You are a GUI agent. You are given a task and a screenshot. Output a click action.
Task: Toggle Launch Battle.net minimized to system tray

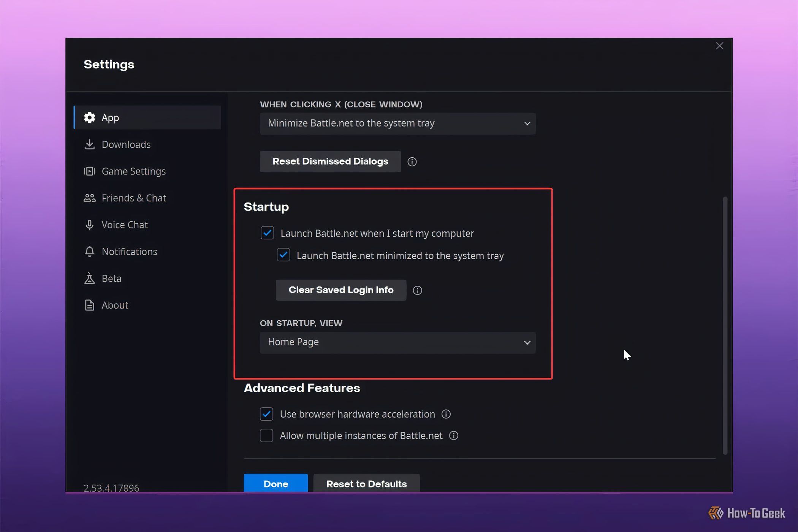click(283, 255)
